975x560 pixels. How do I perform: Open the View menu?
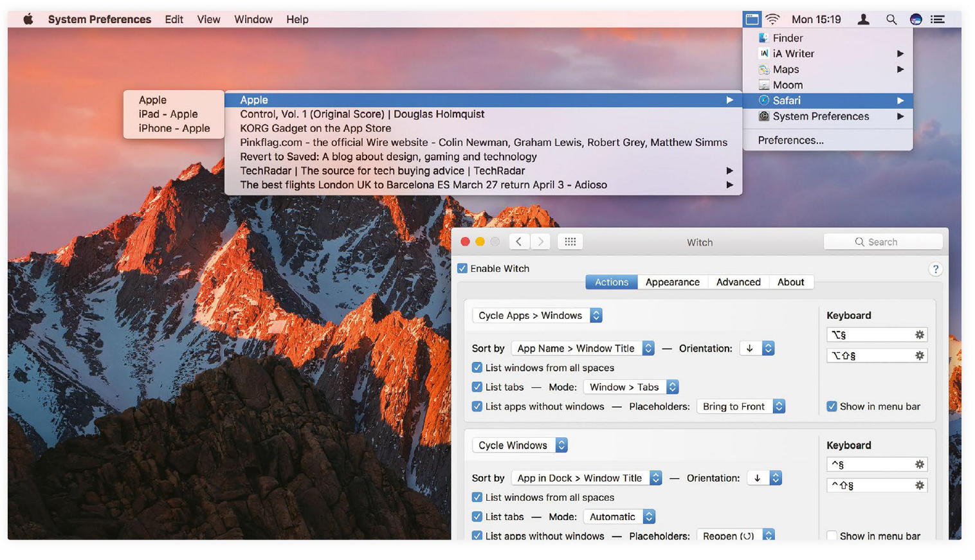[x=208, y=19]
